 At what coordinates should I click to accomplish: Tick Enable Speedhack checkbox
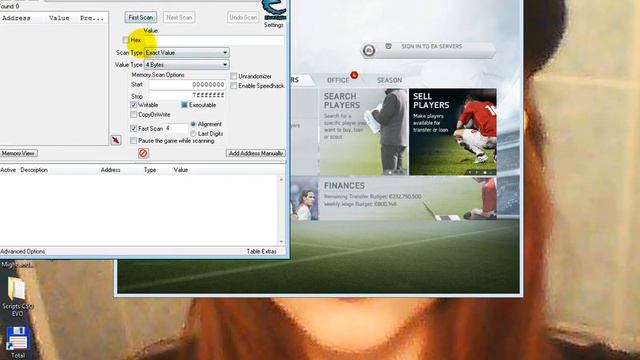point(233,86)
